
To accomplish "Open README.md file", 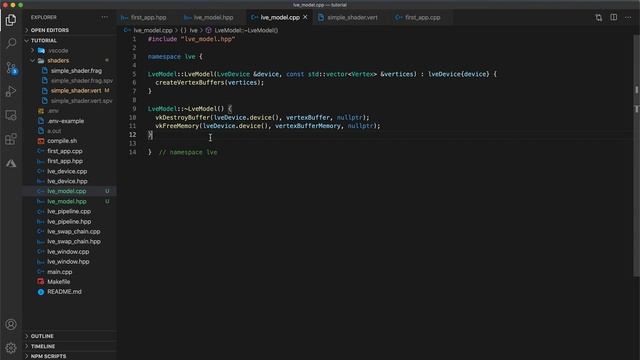I will click(64, 291).
